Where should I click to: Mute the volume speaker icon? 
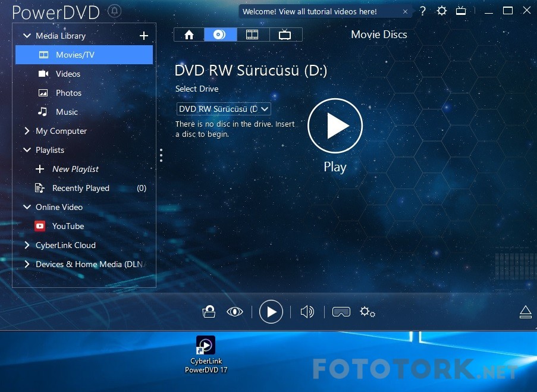307,312
